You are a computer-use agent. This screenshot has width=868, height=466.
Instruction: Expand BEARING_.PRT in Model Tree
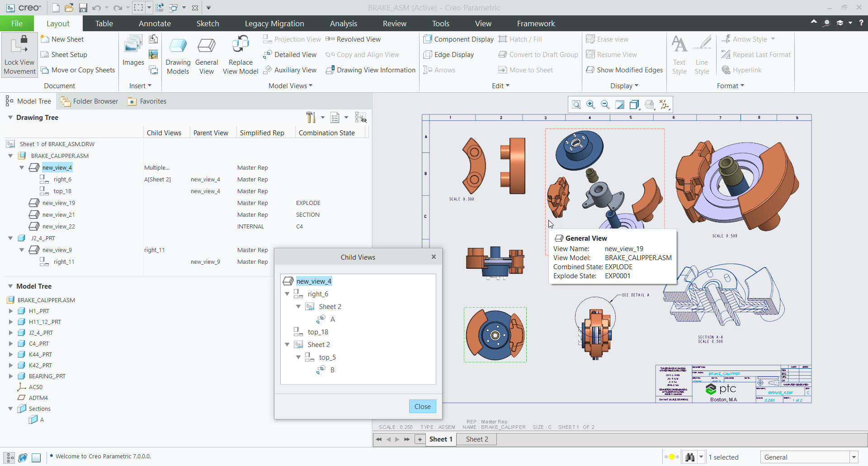coord(11,376)
